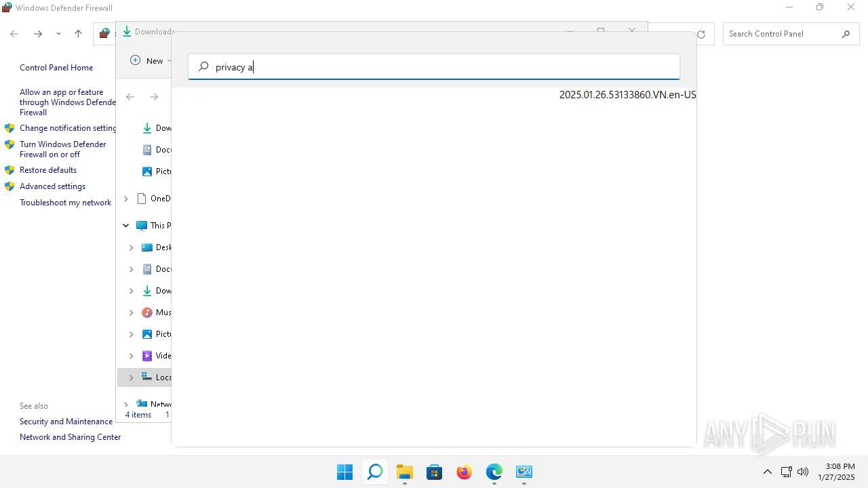Select the Videos folder icon in Explorer tree
This screenshot has width=868, height=488.
pyautogui.click(x=147, y=356)
